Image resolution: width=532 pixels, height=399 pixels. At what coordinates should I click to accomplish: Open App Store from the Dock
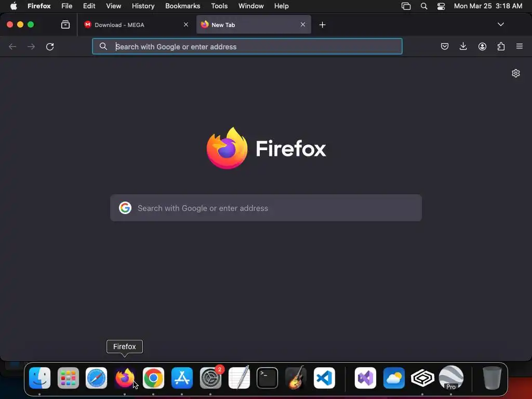coord(182,378)
